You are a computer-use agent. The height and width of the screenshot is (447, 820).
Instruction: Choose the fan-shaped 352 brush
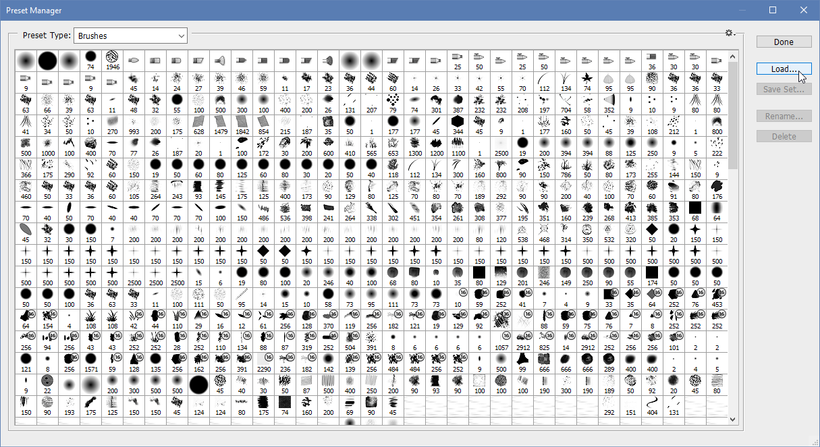(609, 104)
